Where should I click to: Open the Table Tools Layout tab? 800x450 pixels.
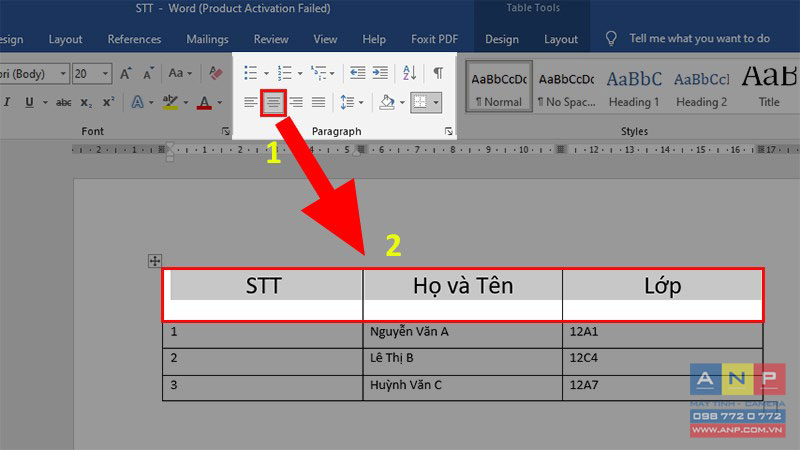pyautogui.click(x=561, y=39)
